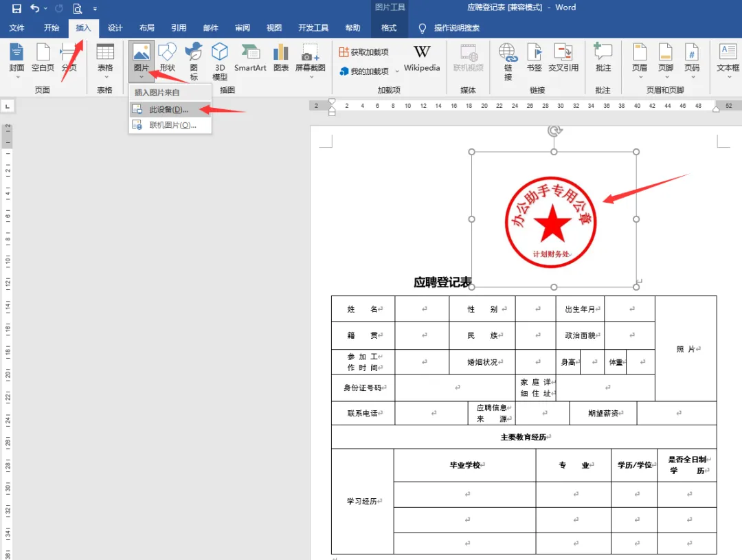742x560 pixels.
Task: Click the 主要教育经历 section header
Action: pyautogui.click(x=524, y=437)
